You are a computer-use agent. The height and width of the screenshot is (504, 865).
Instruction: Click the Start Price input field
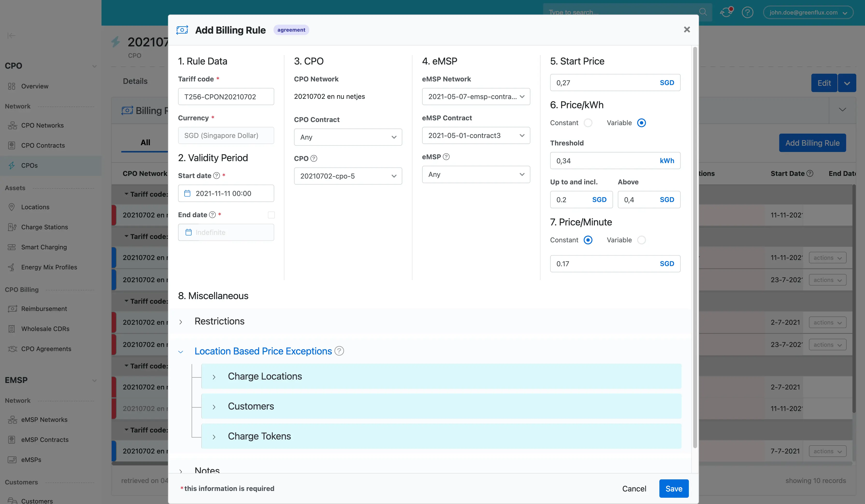pos(615,82)
